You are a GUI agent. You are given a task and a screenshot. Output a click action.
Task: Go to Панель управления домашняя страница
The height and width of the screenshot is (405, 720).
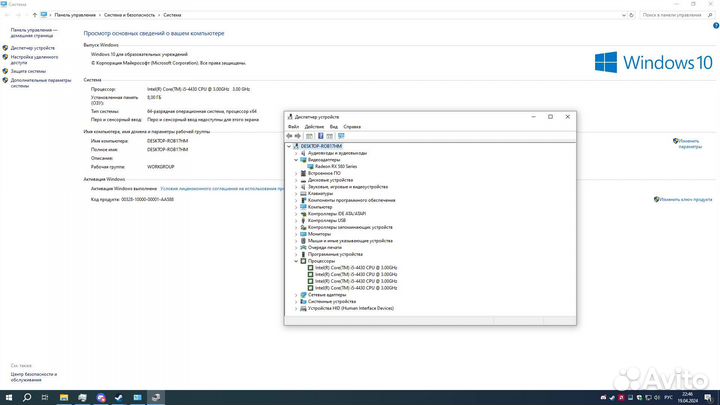pos(34,33)
